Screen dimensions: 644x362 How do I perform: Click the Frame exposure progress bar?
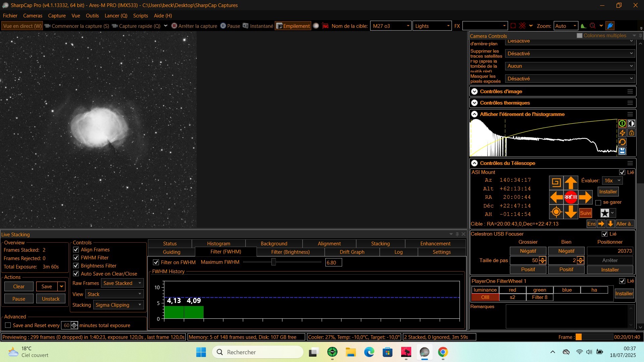click(x=594, y=337)
